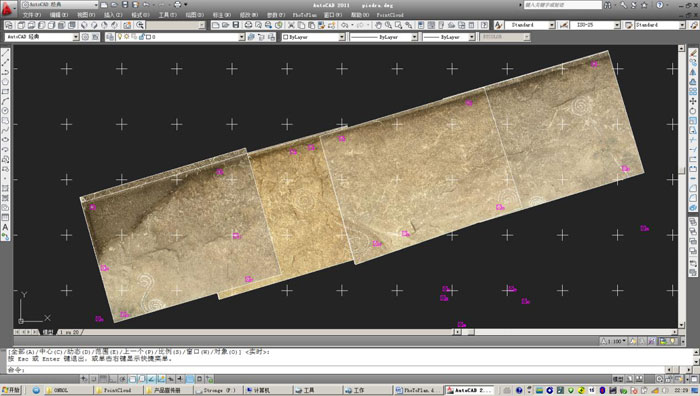Open the ByLayer color control dropdown

coord(342,37)
